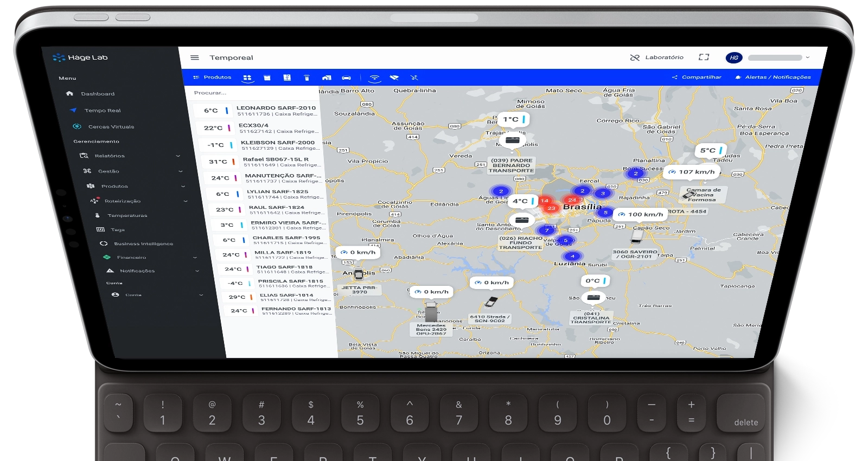
Task: Click the 1°C temperature marker on map
Action: pyautogui.click(x=513, y=119)
